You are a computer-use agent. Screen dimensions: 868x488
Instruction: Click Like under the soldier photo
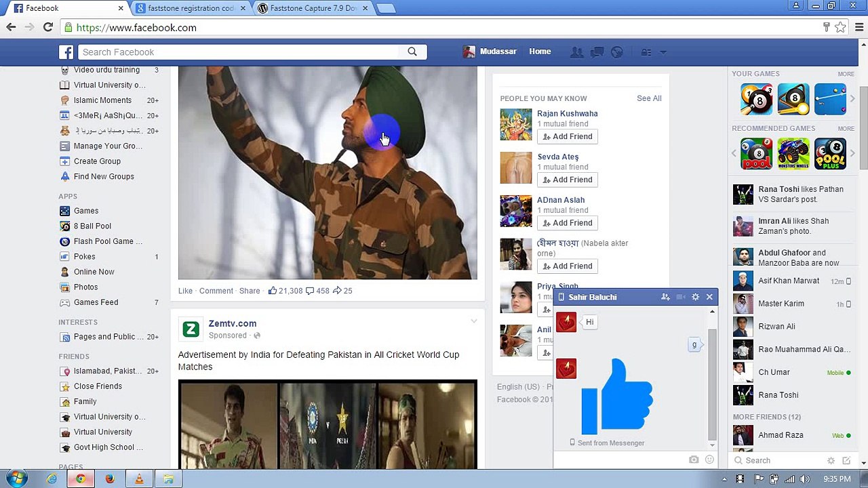[x=185, y=291]
